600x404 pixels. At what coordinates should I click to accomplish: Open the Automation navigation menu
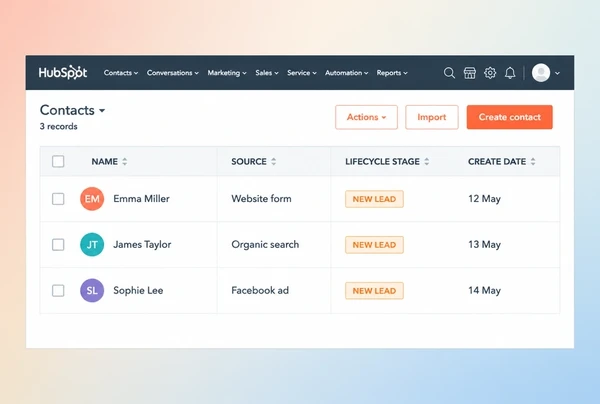tap(346, 73)
